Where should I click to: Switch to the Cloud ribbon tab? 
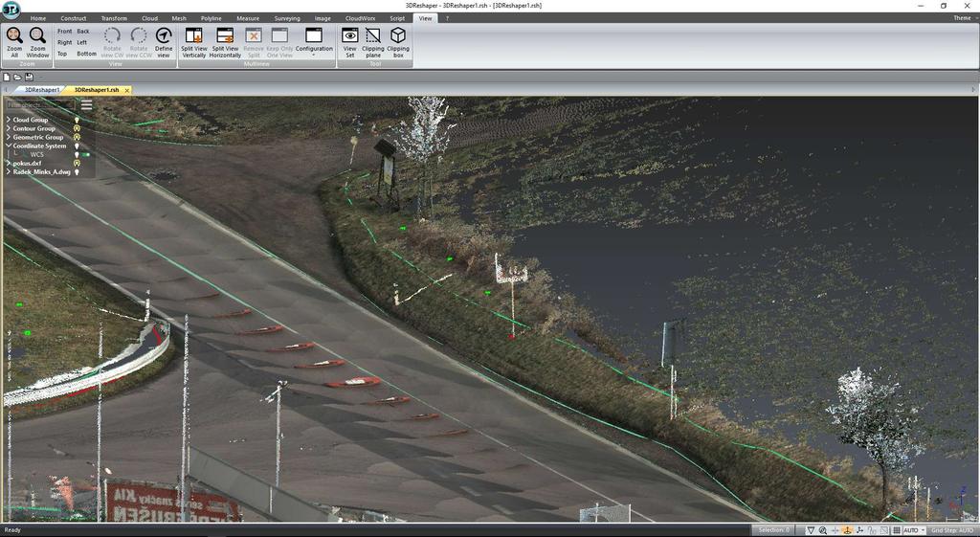click(x=150, y=18)
